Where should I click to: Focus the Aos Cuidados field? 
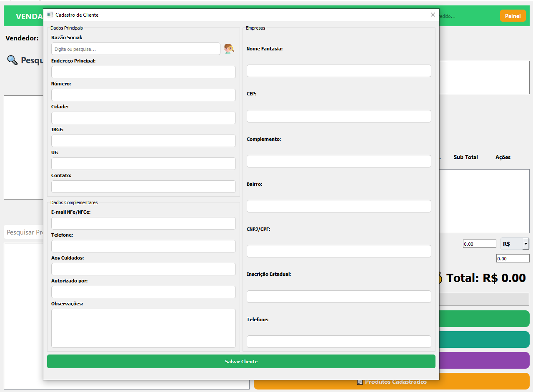point(143,269)
